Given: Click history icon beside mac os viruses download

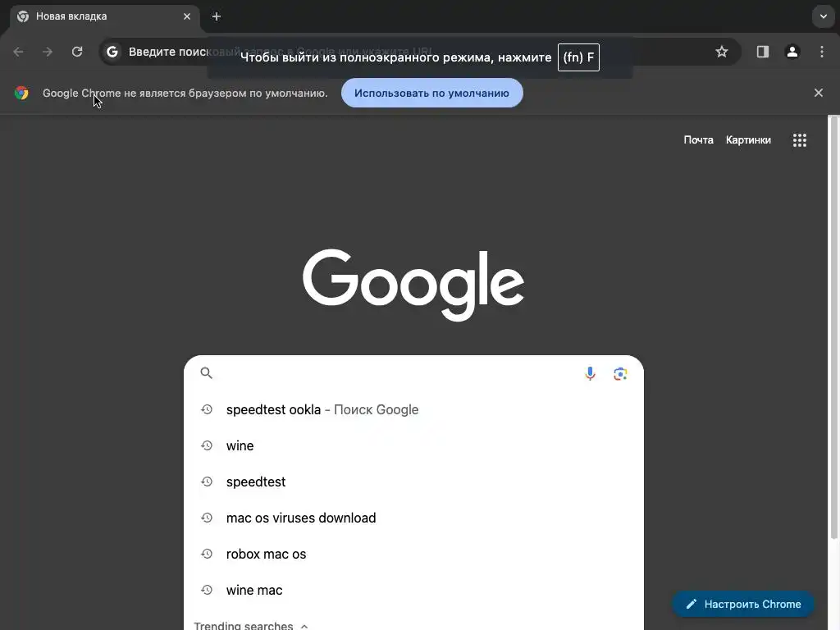Looking at the screenshot, I should pos(207,518).
